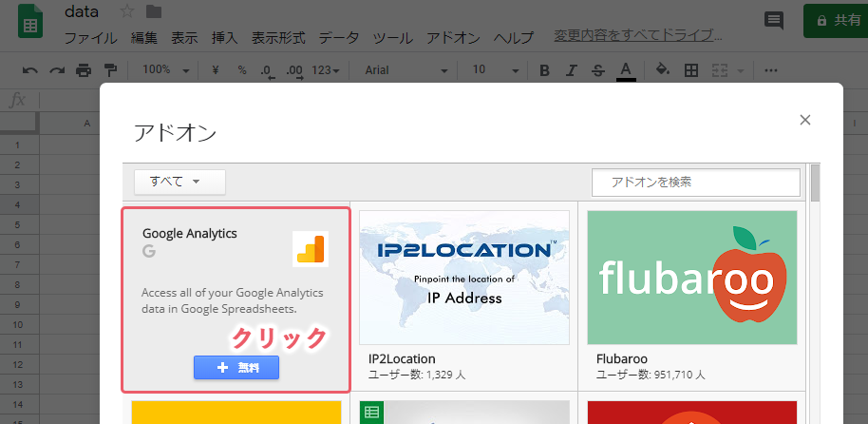Open the すべて category dropdown
868x424 pixels.
click(x=179, y=182)
